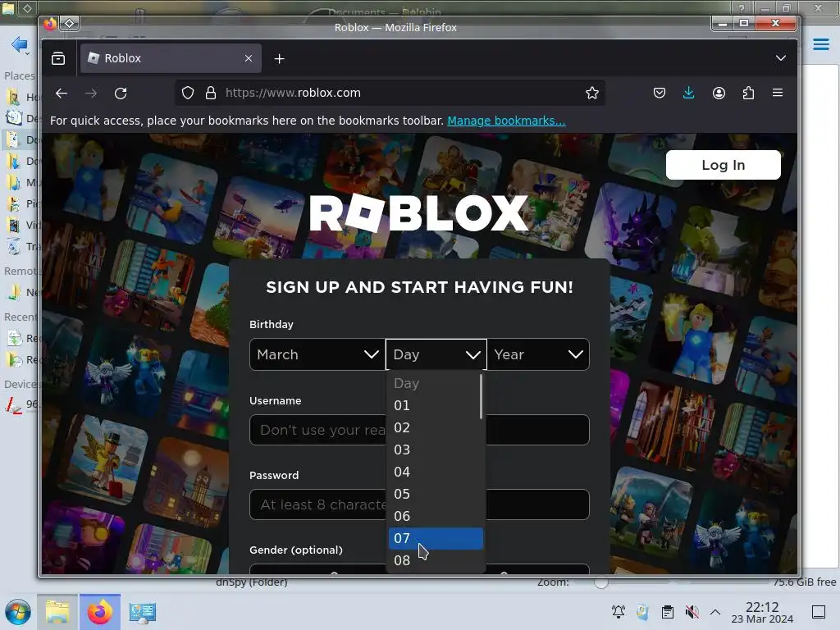The width and height of the screenshot is (840, 630).
Task: Open a new tab with plus button
Action: tap(279, 58)
